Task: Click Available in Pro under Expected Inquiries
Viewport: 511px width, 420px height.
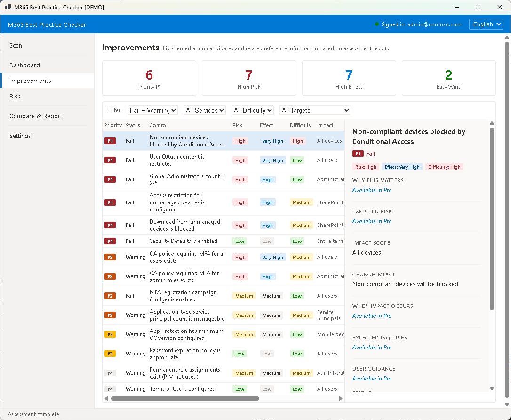Action: point(372,347)
